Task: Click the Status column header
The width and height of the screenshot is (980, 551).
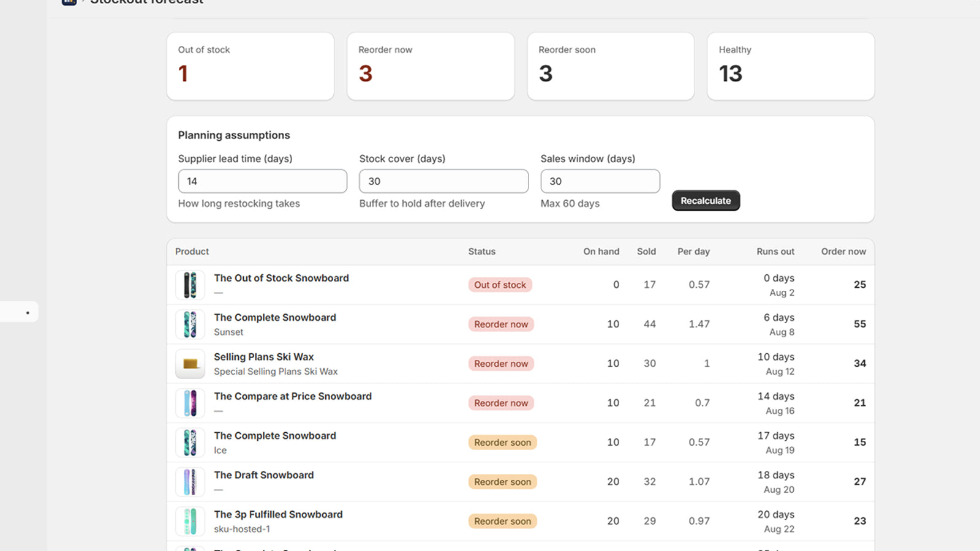Action: click(x=481, y=252)
